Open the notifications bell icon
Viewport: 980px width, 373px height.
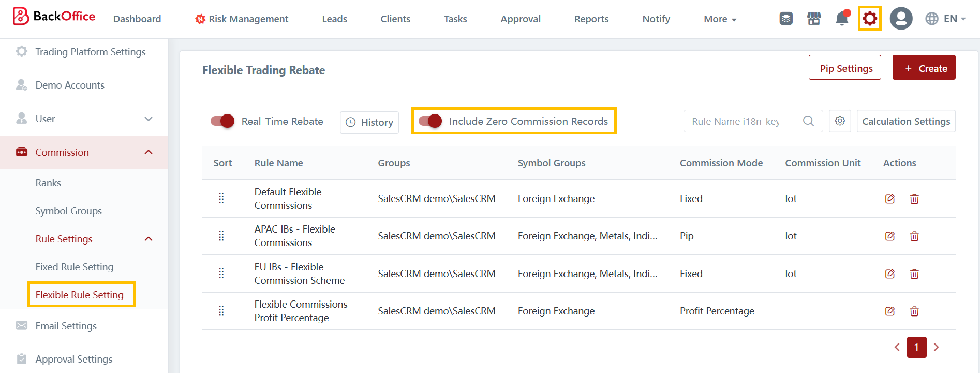pyautogui.click(x=841, y=19)
